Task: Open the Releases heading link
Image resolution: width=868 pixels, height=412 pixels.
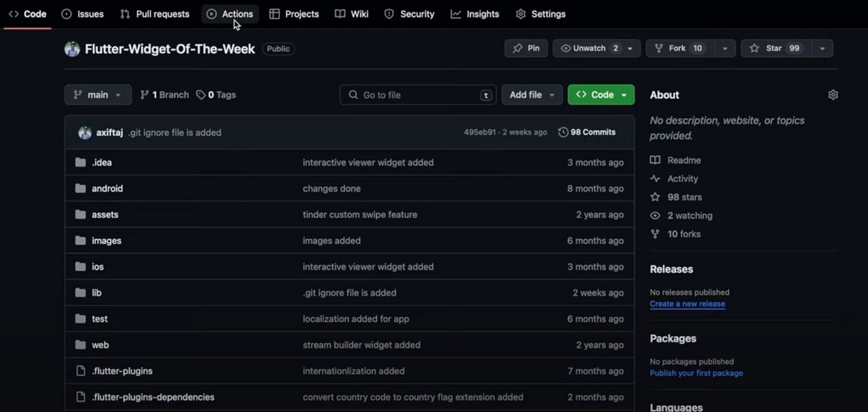Action: tap(672, 270)
